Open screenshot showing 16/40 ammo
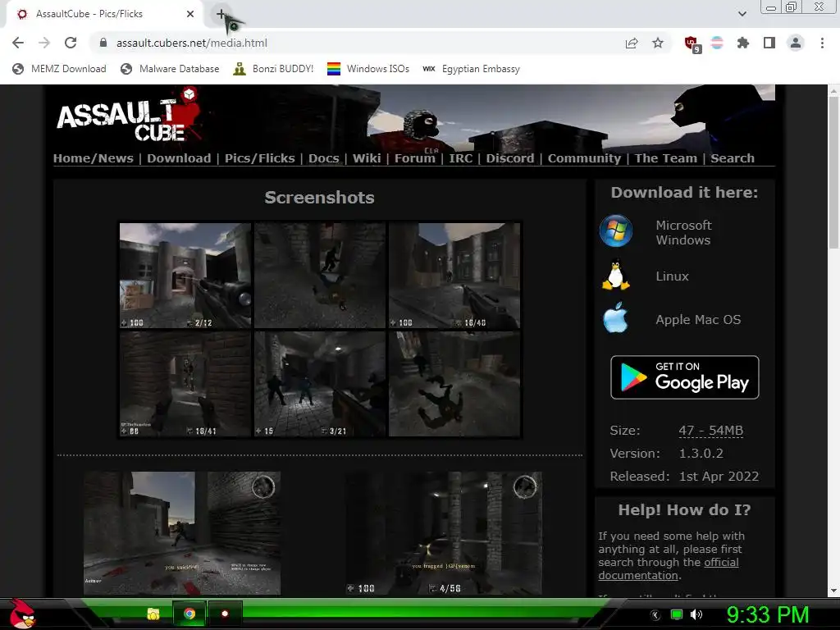Image resolution: width=840 pixels, height=630 pixels. (x=454, y=276)
